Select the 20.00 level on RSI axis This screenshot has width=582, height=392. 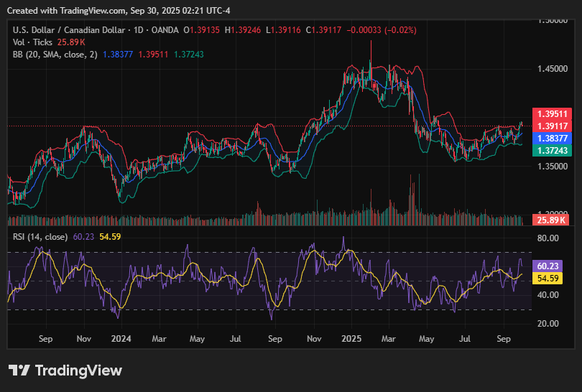click(x=549, y=323)
